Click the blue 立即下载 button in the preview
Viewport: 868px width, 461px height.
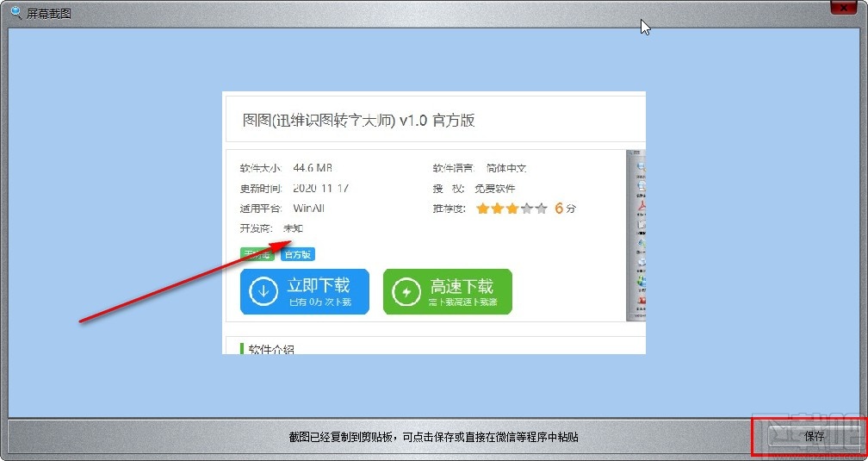pos(305,291)
